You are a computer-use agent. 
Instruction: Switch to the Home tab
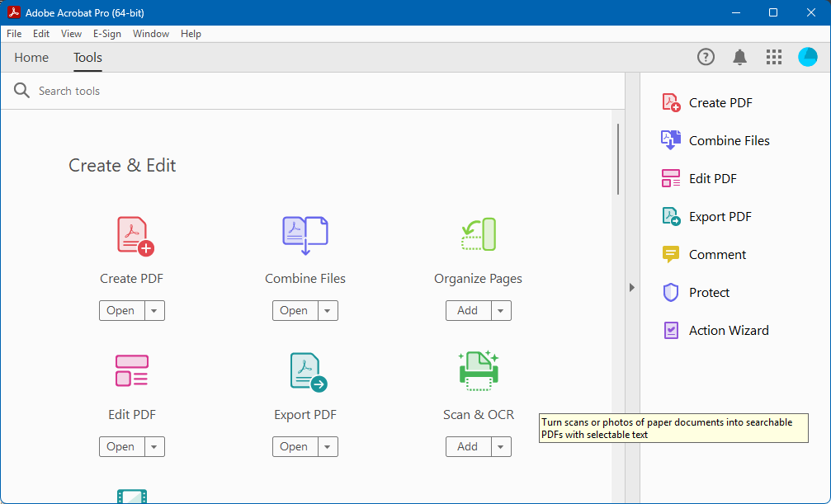tap(31, 58)
